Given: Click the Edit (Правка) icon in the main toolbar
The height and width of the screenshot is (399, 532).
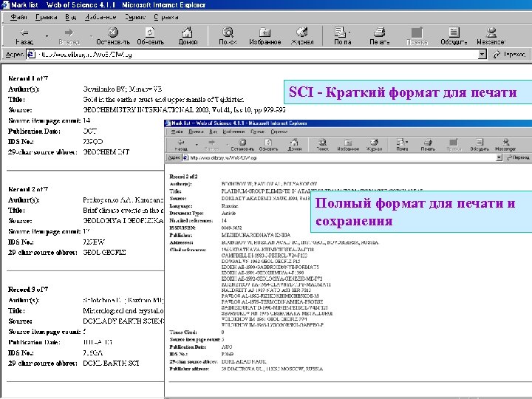Looking at the screenshot, I should 417,33.
